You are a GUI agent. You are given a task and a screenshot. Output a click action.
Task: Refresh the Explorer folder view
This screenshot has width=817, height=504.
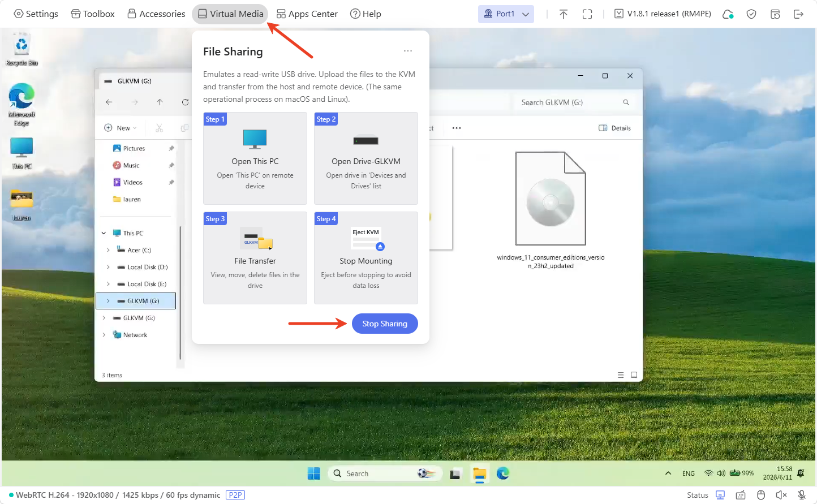[185, 102]
